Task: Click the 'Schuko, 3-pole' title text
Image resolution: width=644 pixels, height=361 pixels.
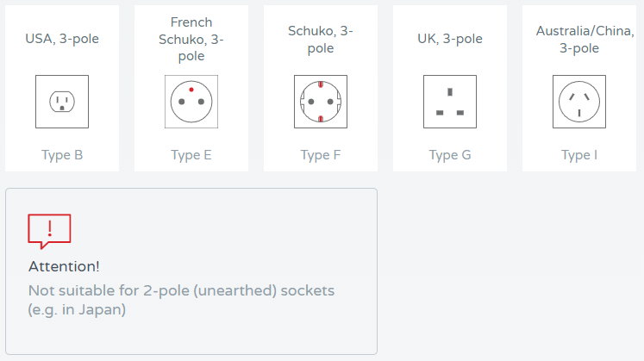Action: coord(321,39)
